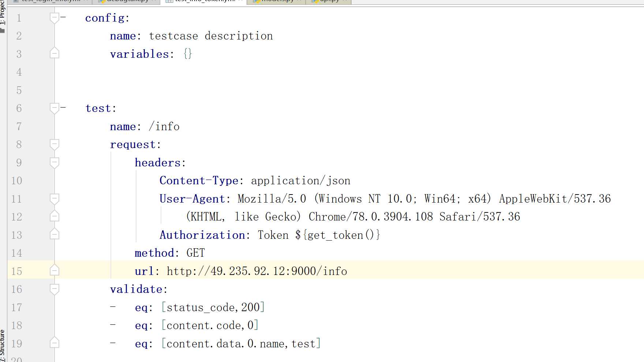The height and width of the screenshot is (362, 644).
Task: Click the 'test' key on line 6
Action: pos(98,108)
